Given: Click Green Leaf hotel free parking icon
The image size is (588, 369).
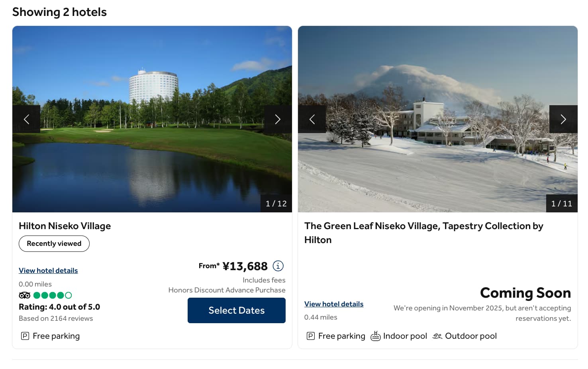Looking at the screenshot, I should click(x=311, y=336).
